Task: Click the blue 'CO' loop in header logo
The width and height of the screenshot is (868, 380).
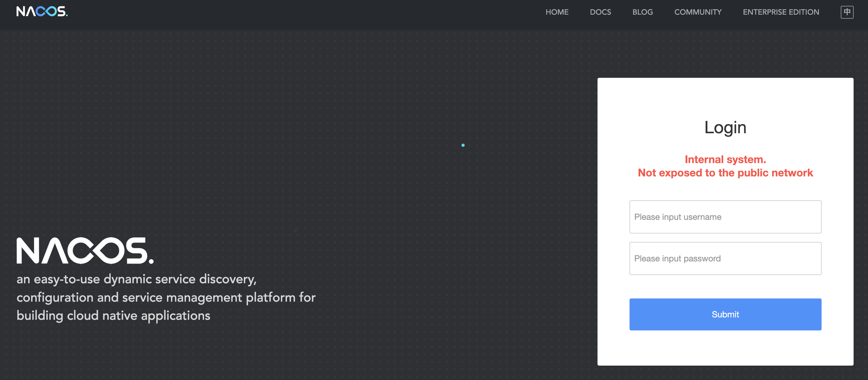Action: pyautogui.click(x=46, y=11)
